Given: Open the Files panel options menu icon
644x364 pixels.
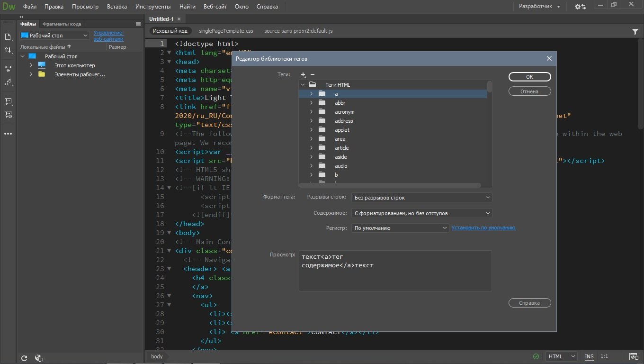Looking at the screenshot, I should 138,24.
